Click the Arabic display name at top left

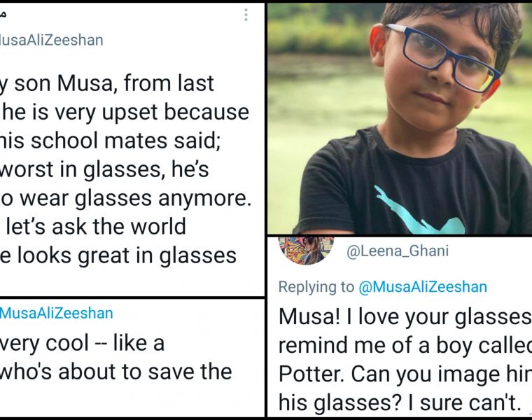(6, 15)
